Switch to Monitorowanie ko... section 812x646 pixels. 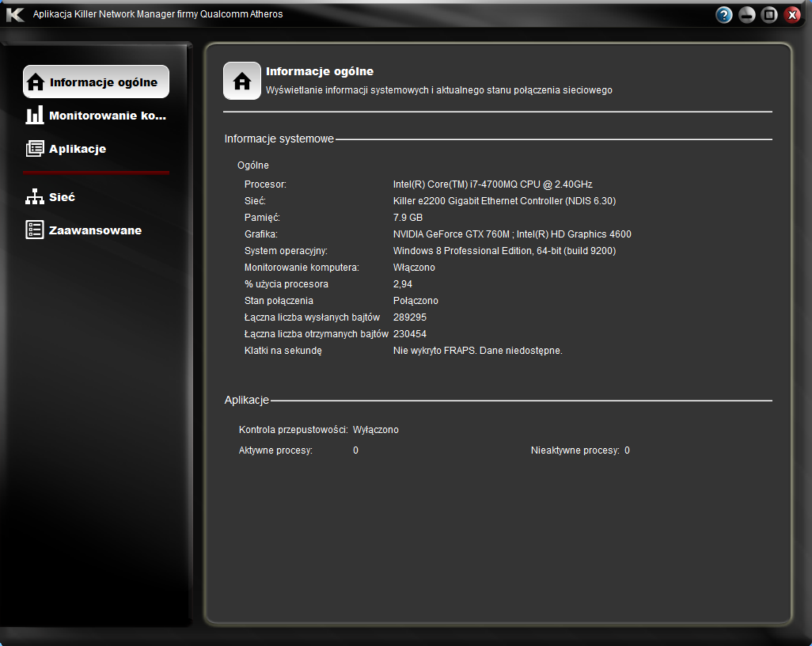(x=97, y=115)
